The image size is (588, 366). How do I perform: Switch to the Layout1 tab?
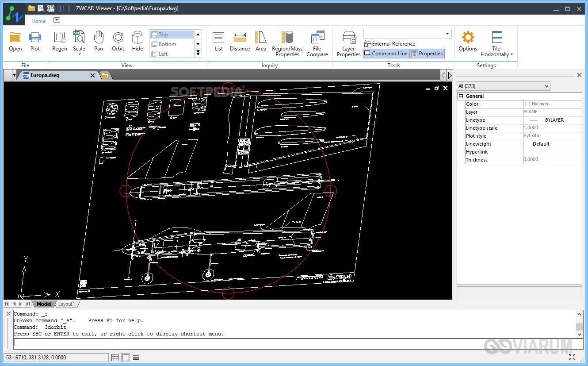point(67,304)
